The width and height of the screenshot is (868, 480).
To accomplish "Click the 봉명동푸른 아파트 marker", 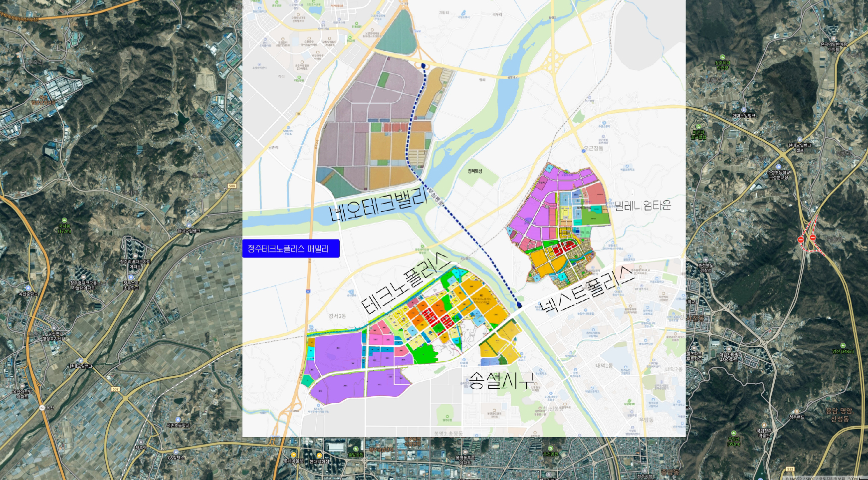I will (x=464, y=457).
